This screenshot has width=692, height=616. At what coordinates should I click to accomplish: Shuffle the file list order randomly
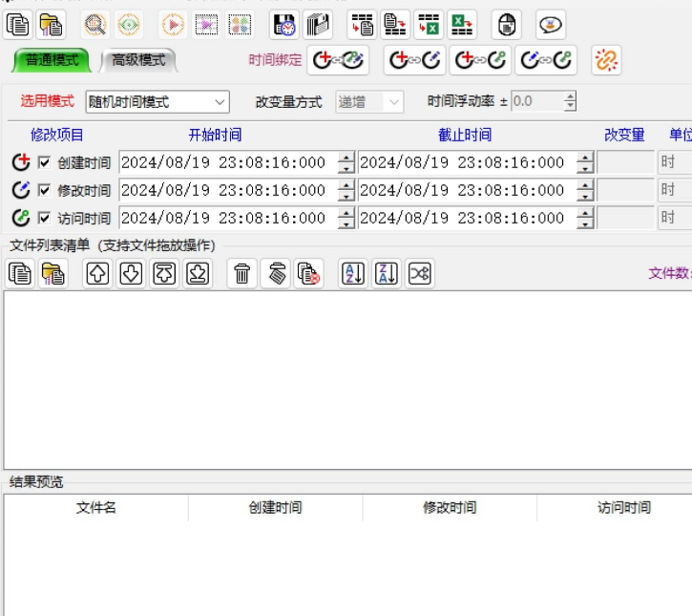[x=420, y=274]
